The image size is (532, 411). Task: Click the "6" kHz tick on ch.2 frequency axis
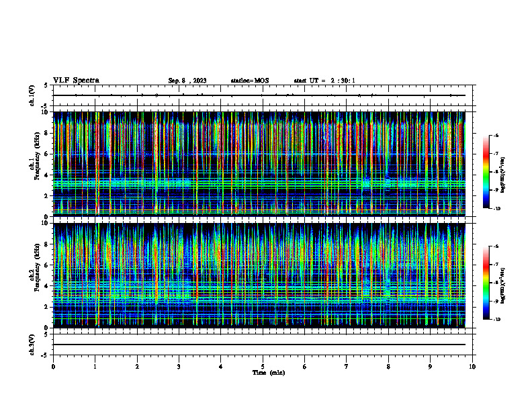pyautogui.click(x=46, y=265)
